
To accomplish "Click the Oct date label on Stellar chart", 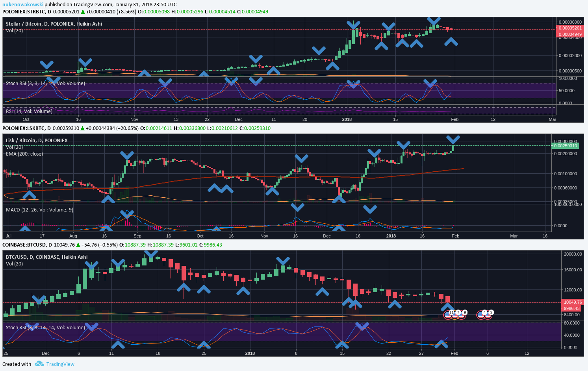I will pyautogui.click(x=26, y=119).
